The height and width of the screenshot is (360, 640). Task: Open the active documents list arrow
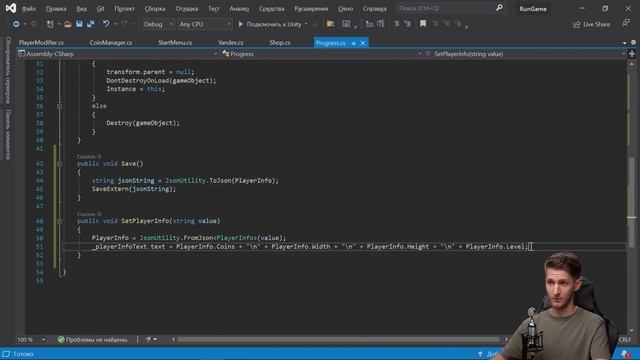point(624,43)
